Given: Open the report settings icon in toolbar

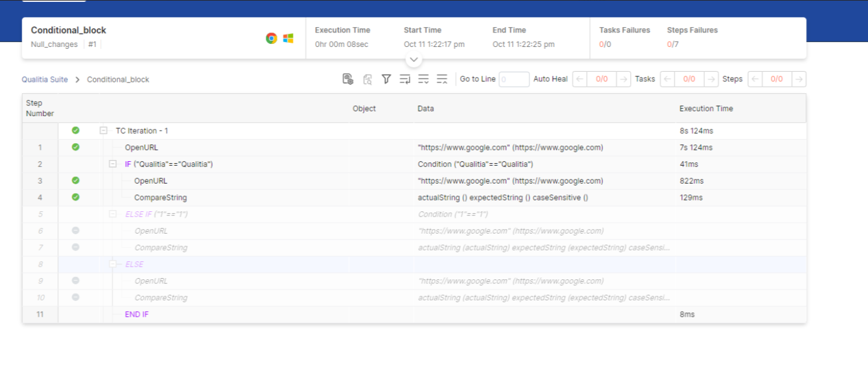Looking at the screenshot, I should [x=348, y=79].
